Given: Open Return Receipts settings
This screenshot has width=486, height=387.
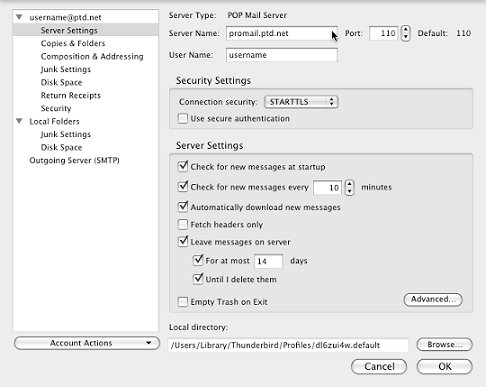Looking at the screenshot, I should (x=71, y=95).
